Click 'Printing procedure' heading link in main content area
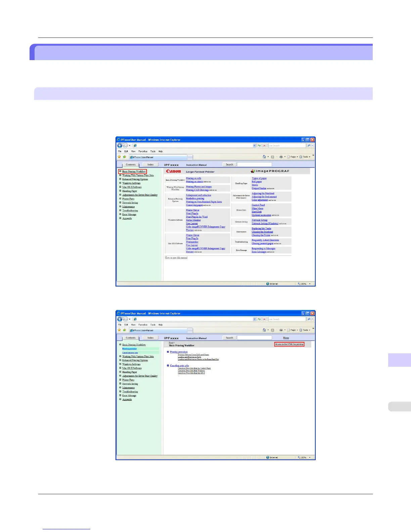Screen dimensions: 411x532 179,352
